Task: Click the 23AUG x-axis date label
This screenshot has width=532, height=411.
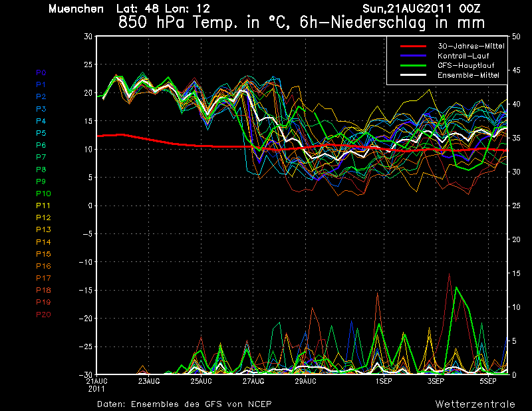Action: [148, 382]
